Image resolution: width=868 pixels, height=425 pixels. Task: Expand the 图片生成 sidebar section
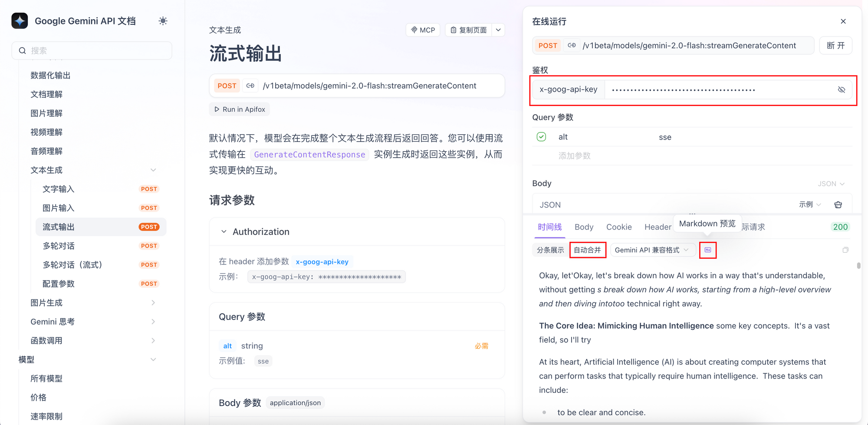pos(153,303)
